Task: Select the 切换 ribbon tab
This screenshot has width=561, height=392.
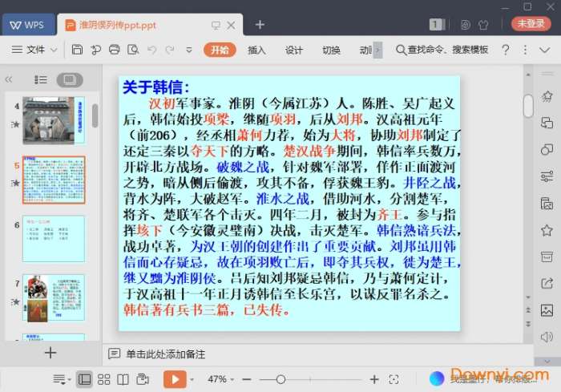Action: pyautogui.click(x=331, y=51)
